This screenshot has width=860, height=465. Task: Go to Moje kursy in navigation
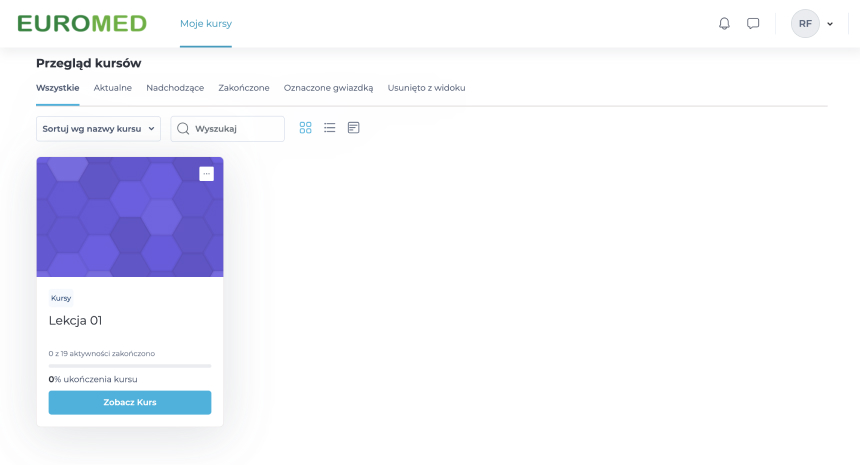click(x=205, y=23)
